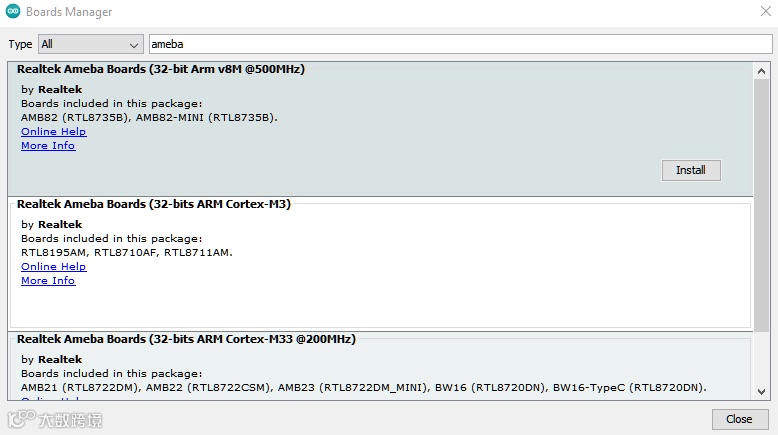The height and width of the screenshot is (435, 778).
Task: Click the 'RTL8195AM, RTL8710AF, RTL8711AM.' boards line
Action: [x=127, y=252]
